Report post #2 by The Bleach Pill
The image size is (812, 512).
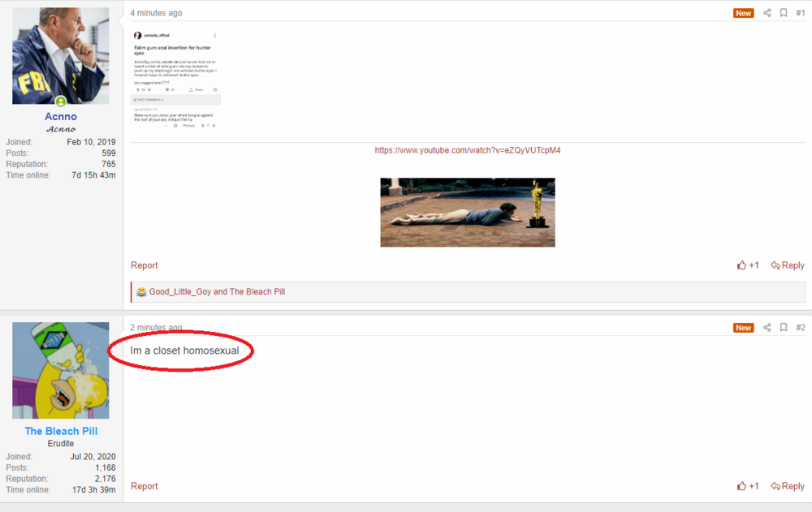click(144, 485)
